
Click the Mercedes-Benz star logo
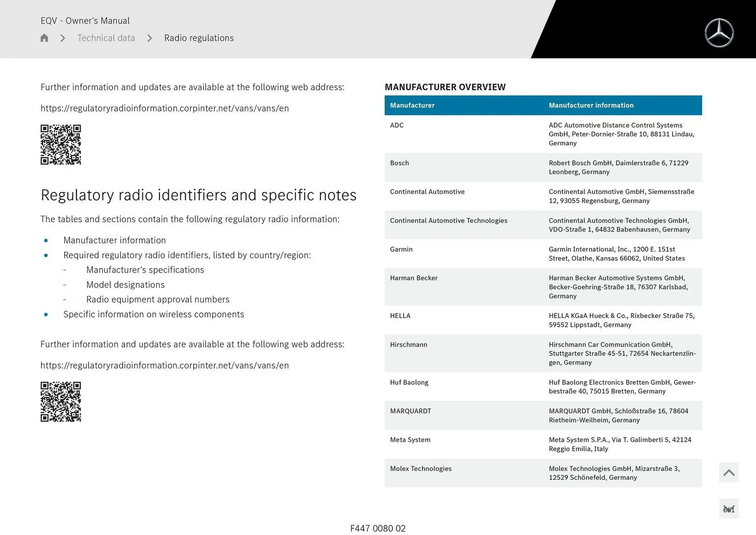[x=719, y=33]
